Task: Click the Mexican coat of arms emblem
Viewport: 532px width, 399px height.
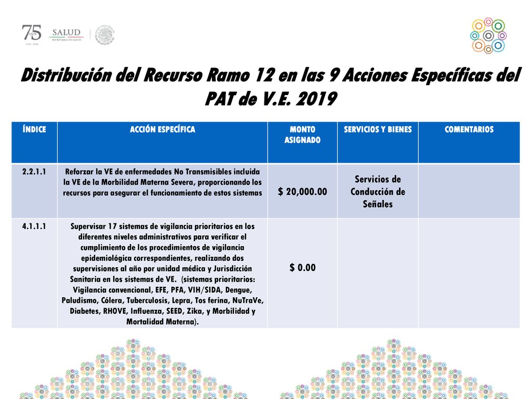Action: [104, 35]
